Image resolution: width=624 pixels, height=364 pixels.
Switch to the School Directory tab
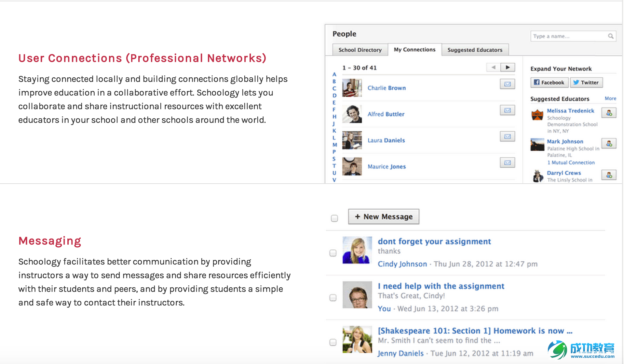click(360, 49)
